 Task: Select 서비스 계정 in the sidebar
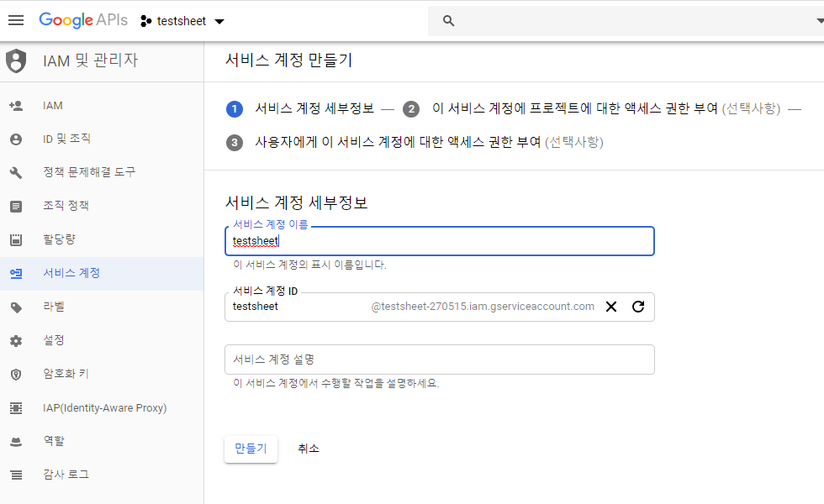click(x=102, y=274)
